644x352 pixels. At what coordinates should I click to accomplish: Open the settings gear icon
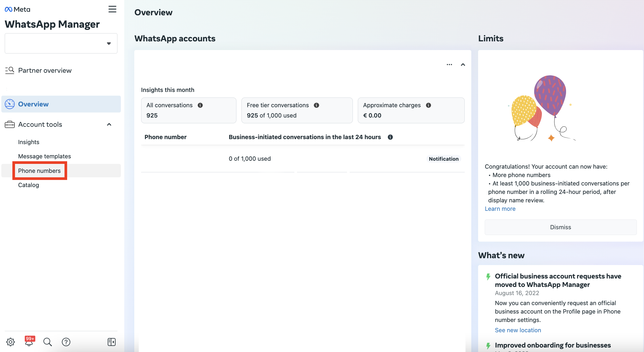[x=11, y=342]
